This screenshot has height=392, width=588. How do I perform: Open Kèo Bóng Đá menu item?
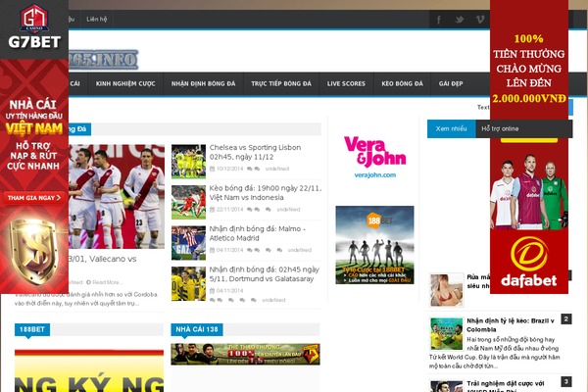[x=402, y=83]
